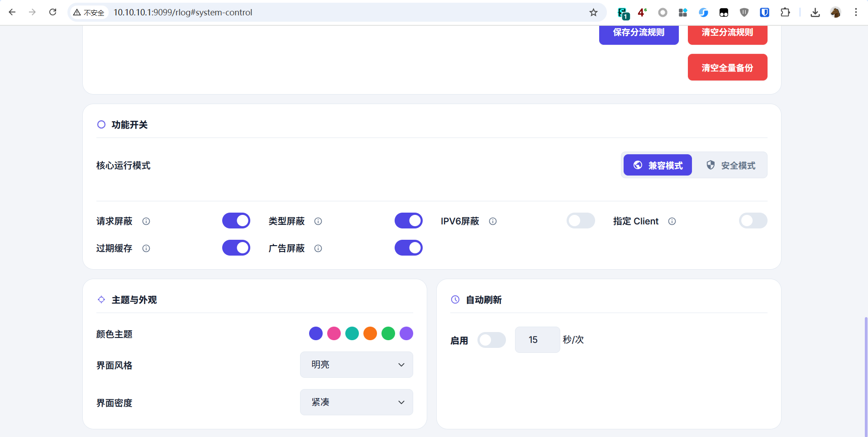Click the info icon next to 指定 Client
868x437 pixels.
(x=672, y=222)
